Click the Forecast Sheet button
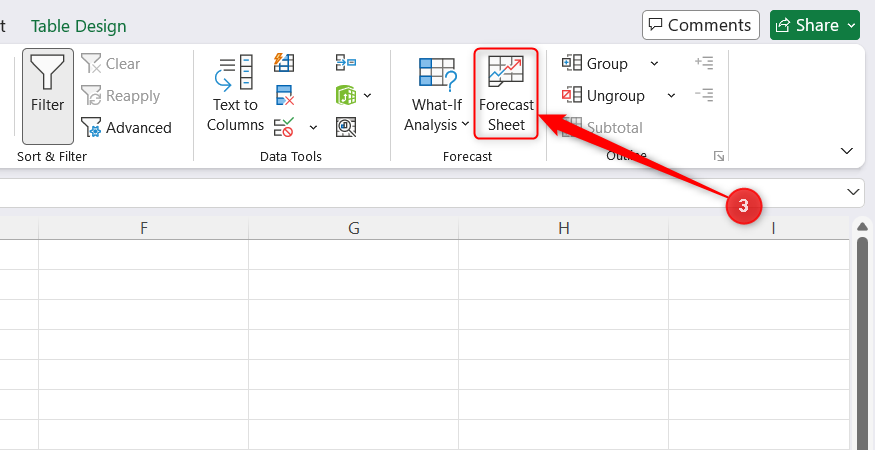Viewport: 875px width, 450px height. (506, 94)
